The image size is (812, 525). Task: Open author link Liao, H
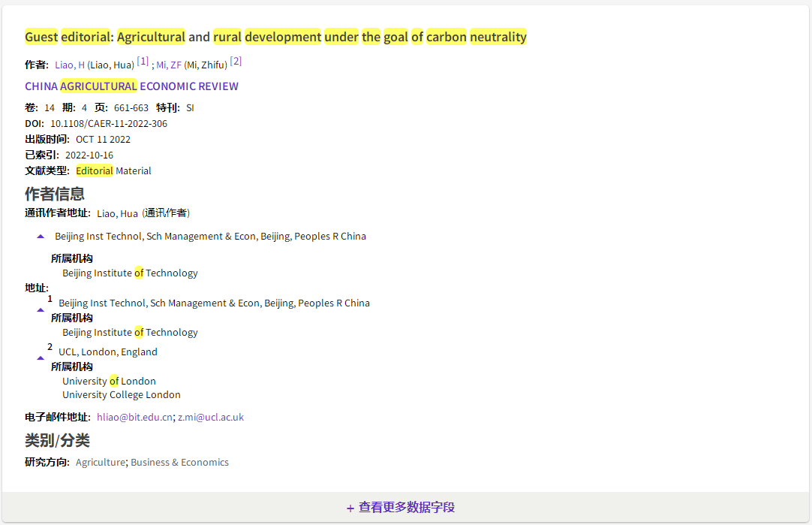tap(70, 65)
